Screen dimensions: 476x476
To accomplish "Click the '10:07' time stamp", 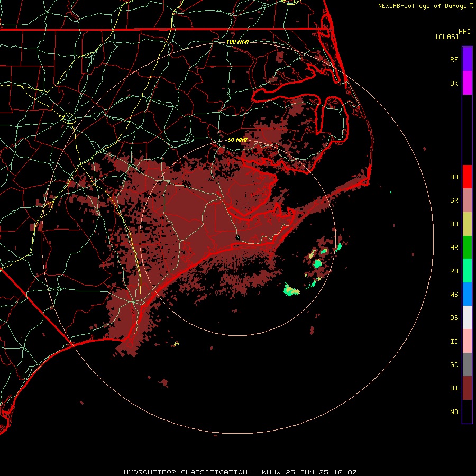I will (345, 472).
